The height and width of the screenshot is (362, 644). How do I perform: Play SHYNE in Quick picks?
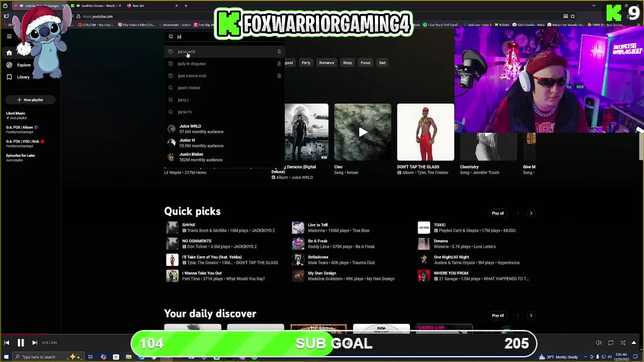pyautogui.click(x=173, y=228)
